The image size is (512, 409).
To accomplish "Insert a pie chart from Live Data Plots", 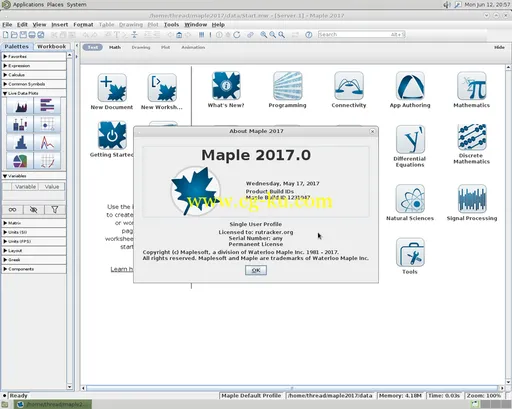I will 20,161.
